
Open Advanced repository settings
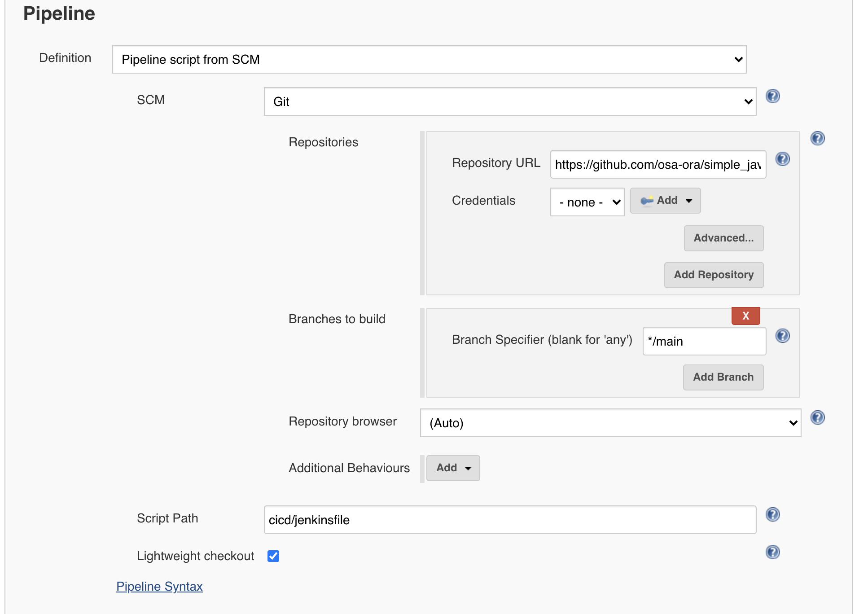pos(723,238)
